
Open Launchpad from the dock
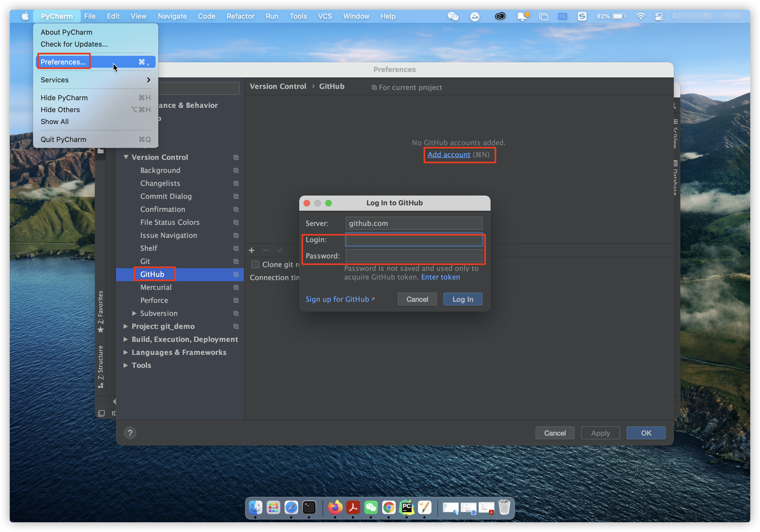(273, 507)
